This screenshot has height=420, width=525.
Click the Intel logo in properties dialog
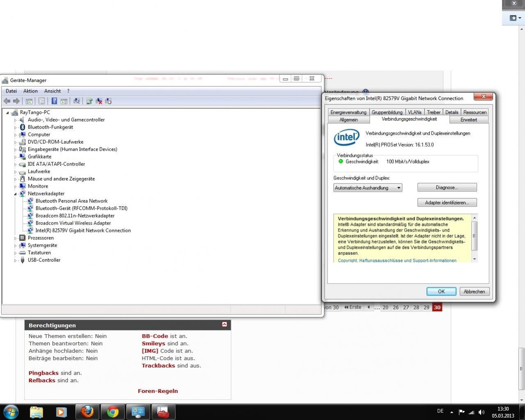(x=346, y=138)
